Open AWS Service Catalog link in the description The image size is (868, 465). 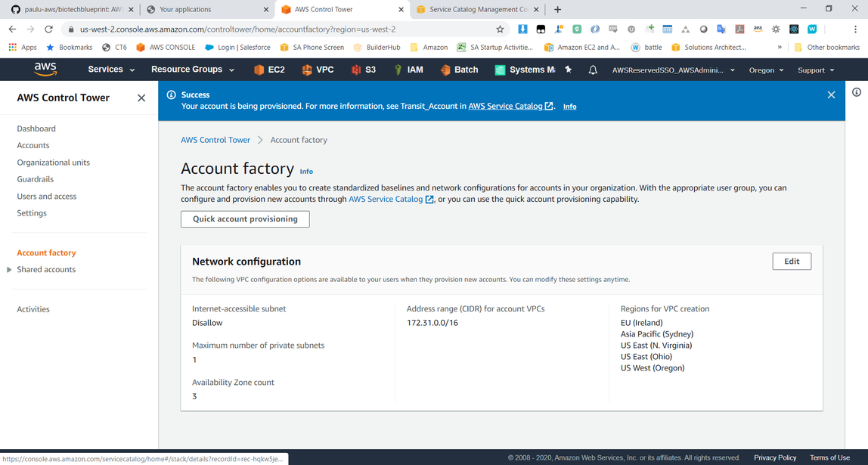391,200
